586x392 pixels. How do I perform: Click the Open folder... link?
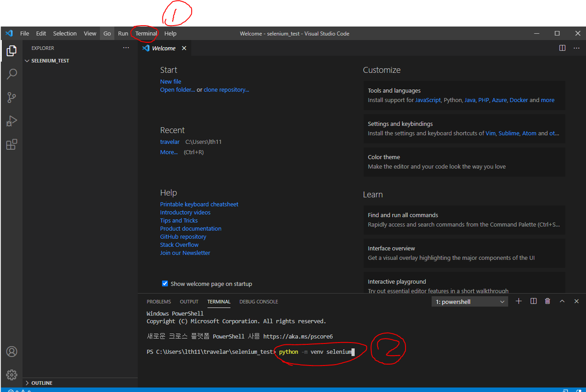click(178, 89)
